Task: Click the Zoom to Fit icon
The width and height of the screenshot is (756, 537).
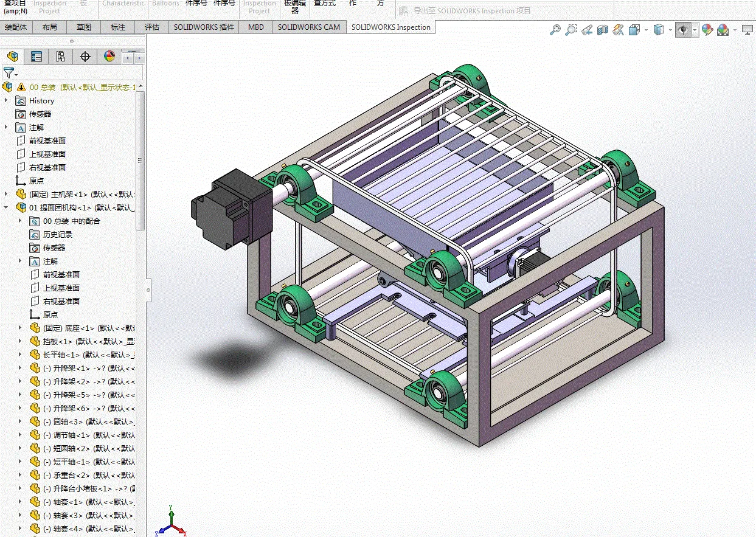Action: (555, 30)
